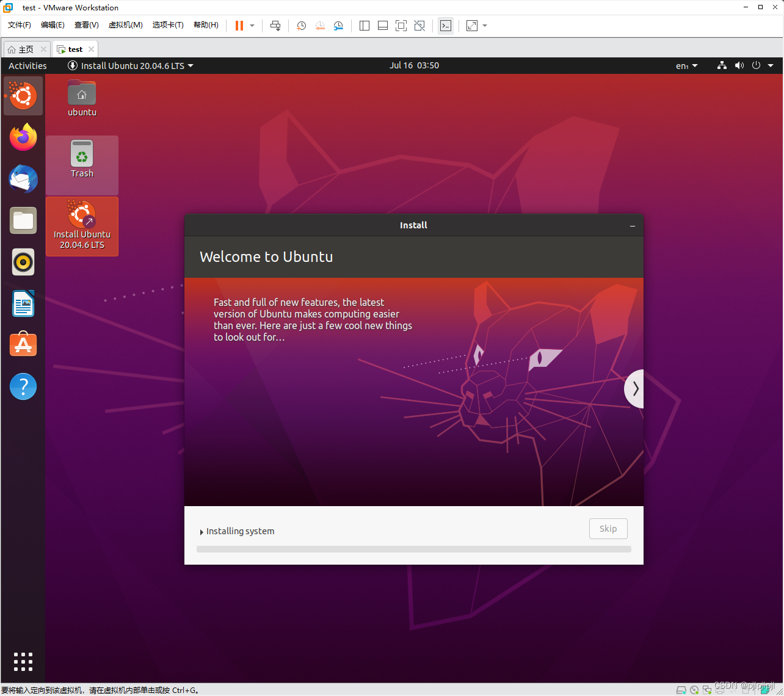Enter full screen mode icon in VMware toolbar
This screenshot has height=696, width=784.
coord(401,26)
